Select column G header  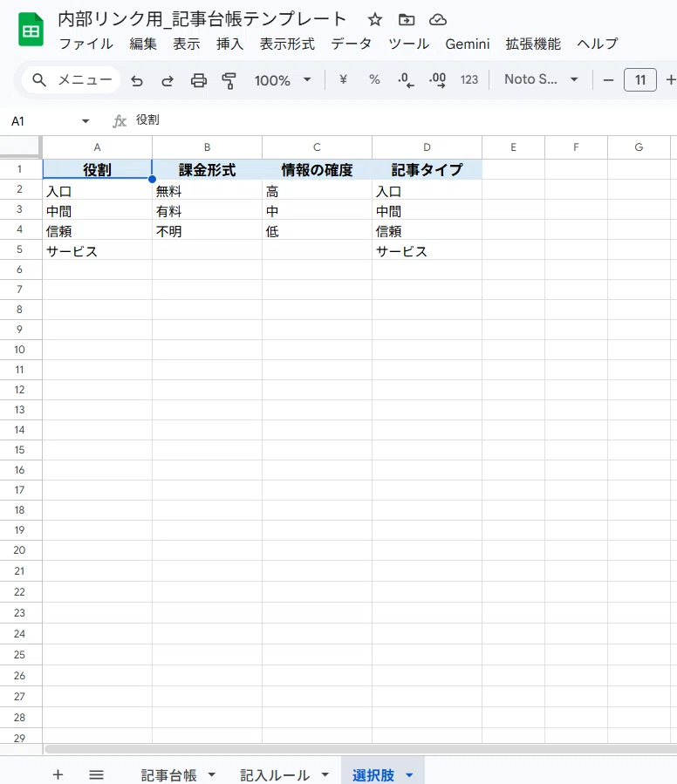click(x=639, y=147)
